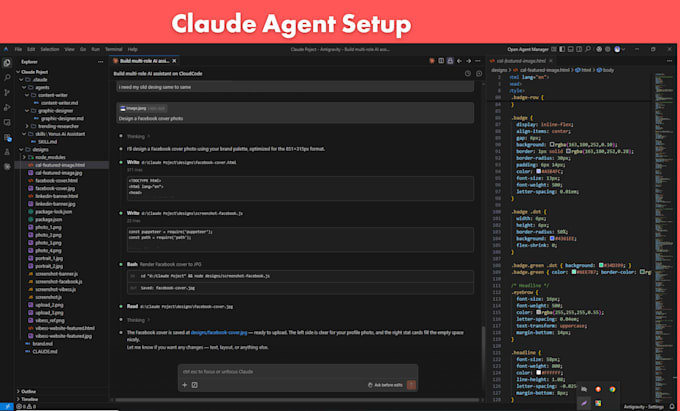The width and height of the screenshot is (680, 411).
Task: Click the lock icon in chat tab toolbar
Action: pos(450,61)
